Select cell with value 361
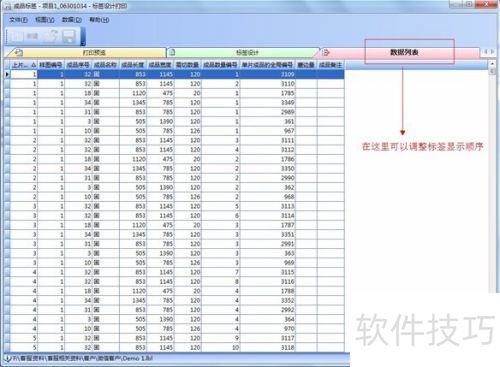The width and height of the screenshot is (500, 367). [x=268, y=121]
